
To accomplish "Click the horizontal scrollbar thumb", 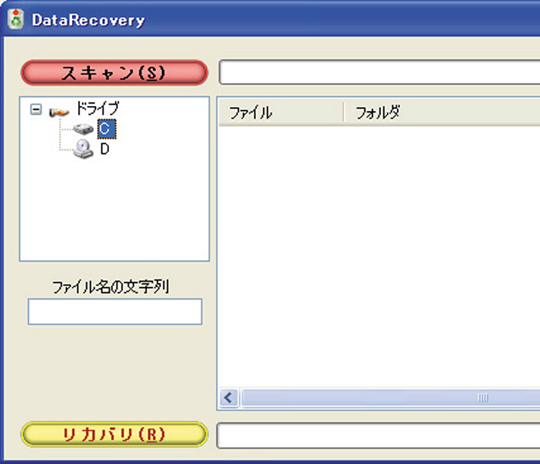I will tap(391, 398).
